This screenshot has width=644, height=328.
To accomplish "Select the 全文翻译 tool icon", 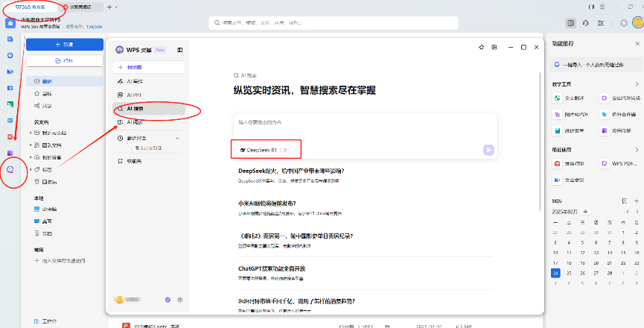I will (x=557, y=98).
